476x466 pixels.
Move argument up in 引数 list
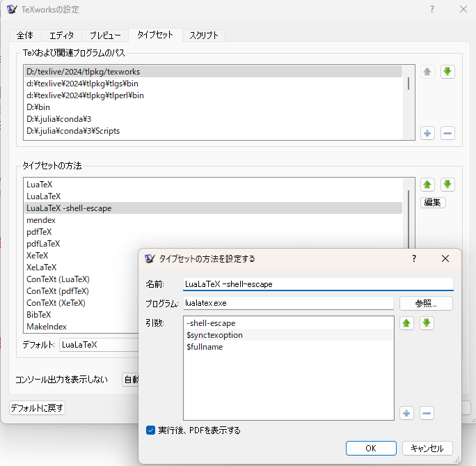[407, 323]
